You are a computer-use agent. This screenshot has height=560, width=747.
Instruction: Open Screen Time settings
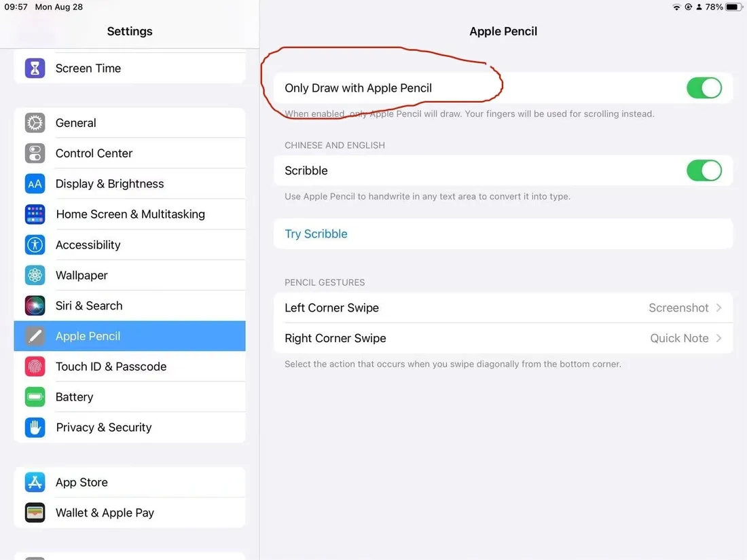click(130, 68)
